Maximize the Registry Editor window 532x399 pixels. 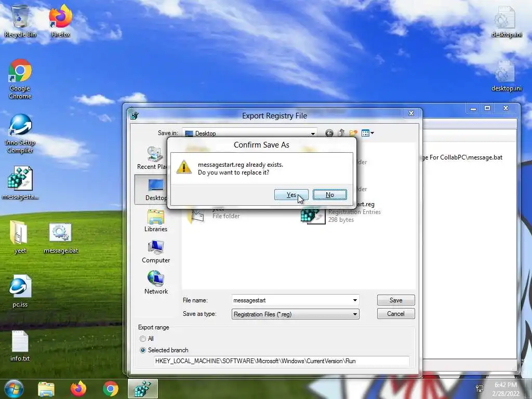tap(487, 108)
